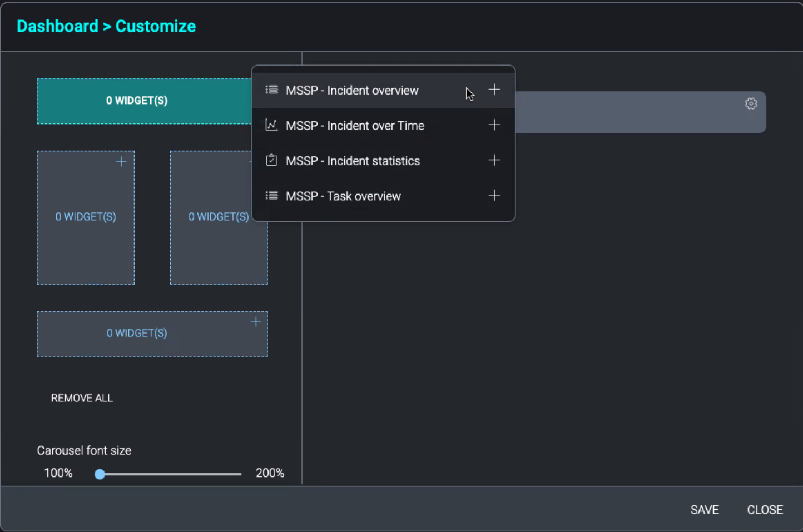Click the plus to add MSSP - Incident overview
Viewport: 803px width, 532px height.
point(494,90)
